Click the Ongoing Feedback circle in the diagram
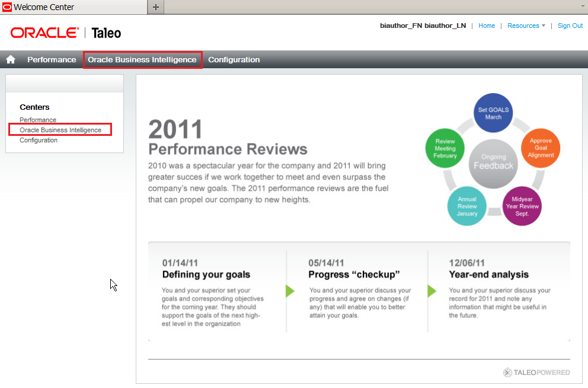 pos(493,160)
